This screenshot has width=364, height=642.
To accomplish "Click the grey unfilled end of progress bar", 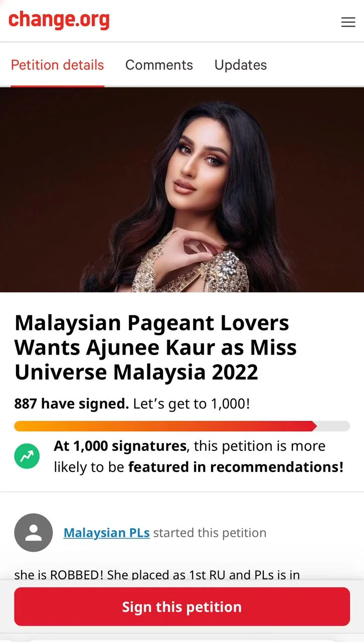I will point(333,426).
